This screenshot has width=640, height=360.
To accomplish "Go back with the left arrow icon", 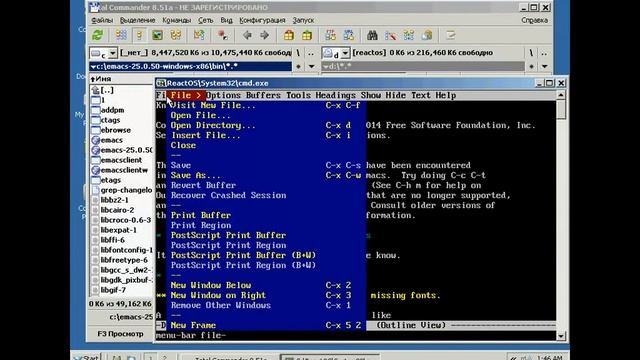I will [247, 36].
